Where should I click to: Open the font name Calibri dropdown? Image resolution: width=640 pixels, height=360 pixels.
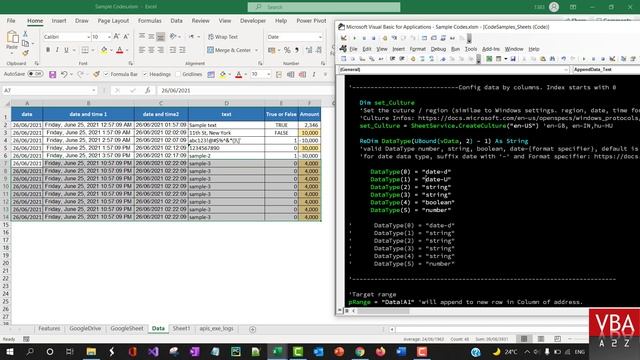pos(88,37)
